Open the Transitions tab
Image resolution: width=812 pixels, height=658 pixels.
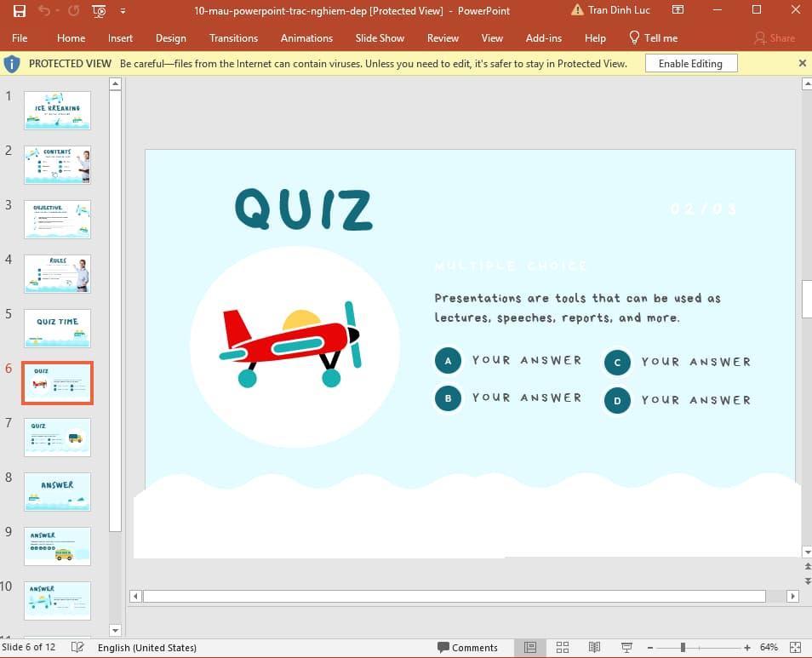coord(233,38)
